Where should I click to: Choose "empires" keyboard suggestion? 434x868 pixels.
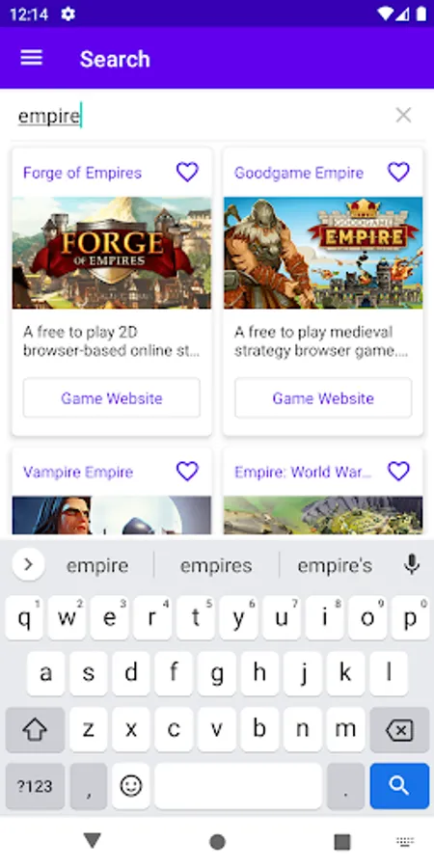point(216,566)
